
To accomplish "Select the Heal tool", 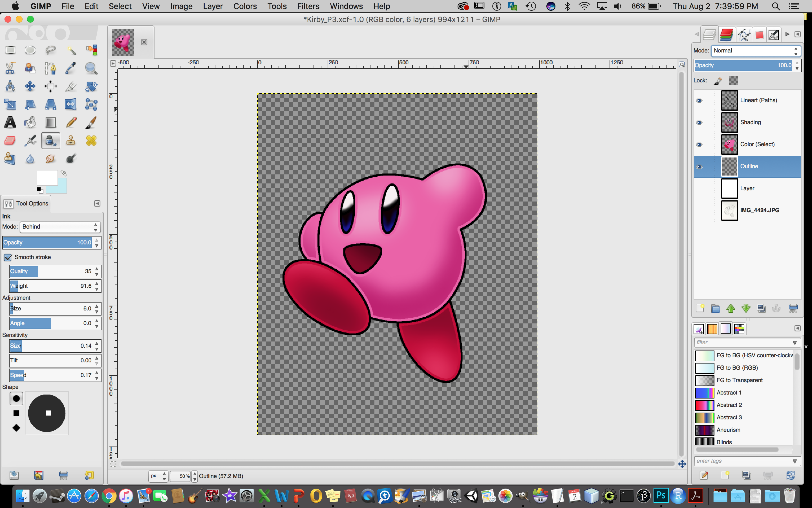I will tap(91, 141).
